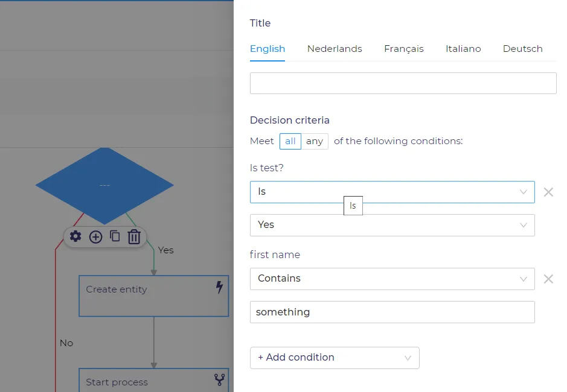
Task: Click the 'Is test?' condition label
Action: pos(266,168)
